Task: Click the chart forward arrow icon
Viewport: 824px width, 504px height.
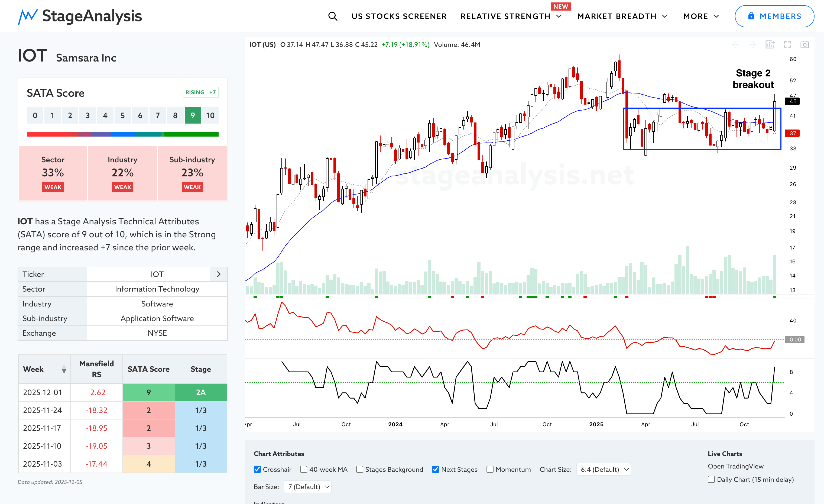Action: pyautogui.click(x=752, y=44)
